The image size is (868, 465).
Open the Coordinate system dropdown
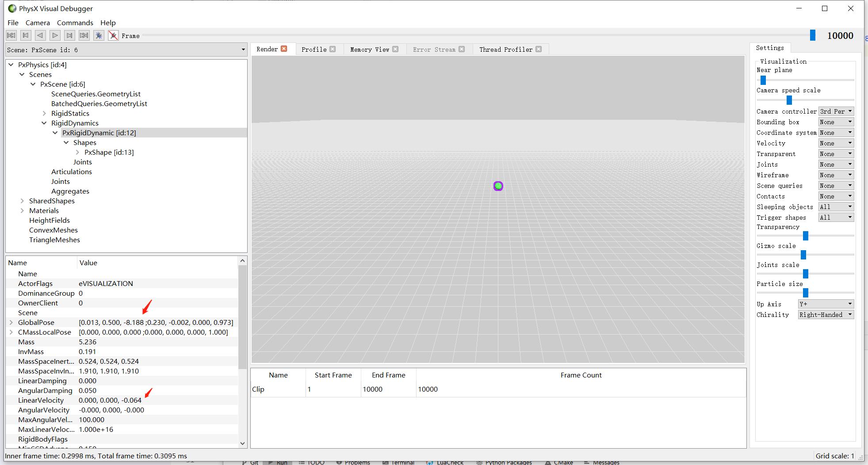pos(836,133)
